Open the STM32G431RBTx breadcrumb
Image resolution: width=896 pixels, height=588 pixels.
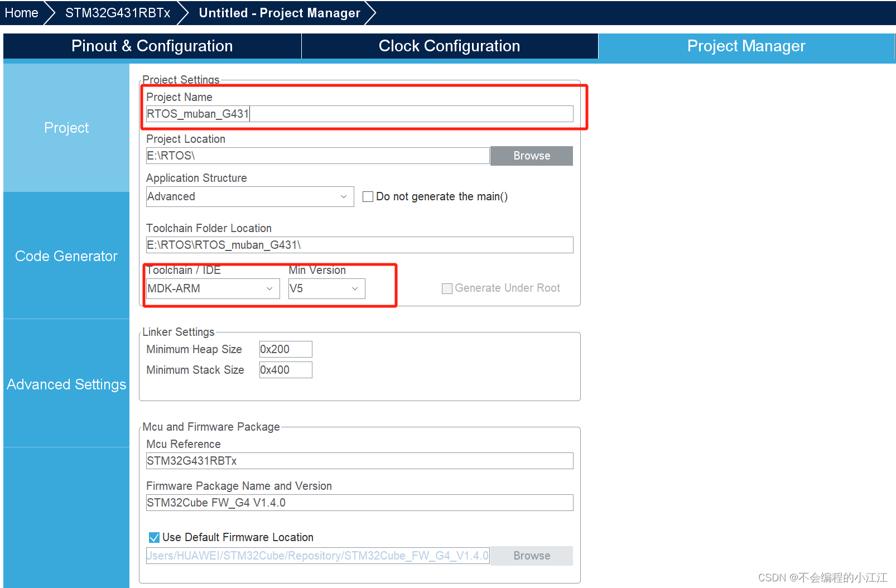click(118, 13)
